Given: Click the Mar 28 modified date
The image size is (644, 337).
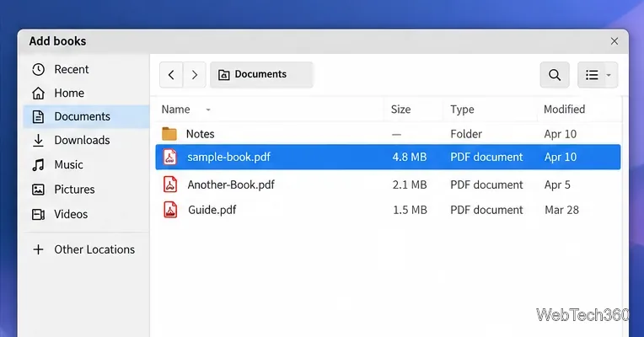Looking at the screenshot, I should pyautogui.click(x=561, y=210).
